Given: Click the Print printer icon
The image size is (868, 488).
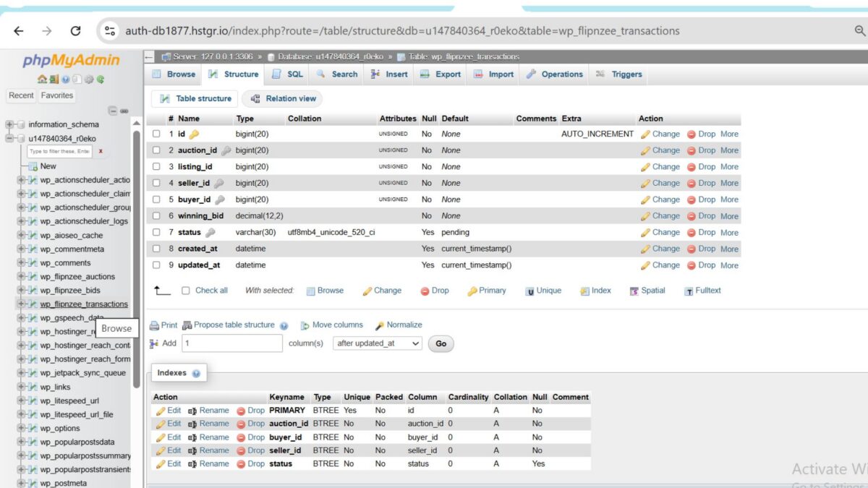Looking at the screenshot, I should pos(154,325).
